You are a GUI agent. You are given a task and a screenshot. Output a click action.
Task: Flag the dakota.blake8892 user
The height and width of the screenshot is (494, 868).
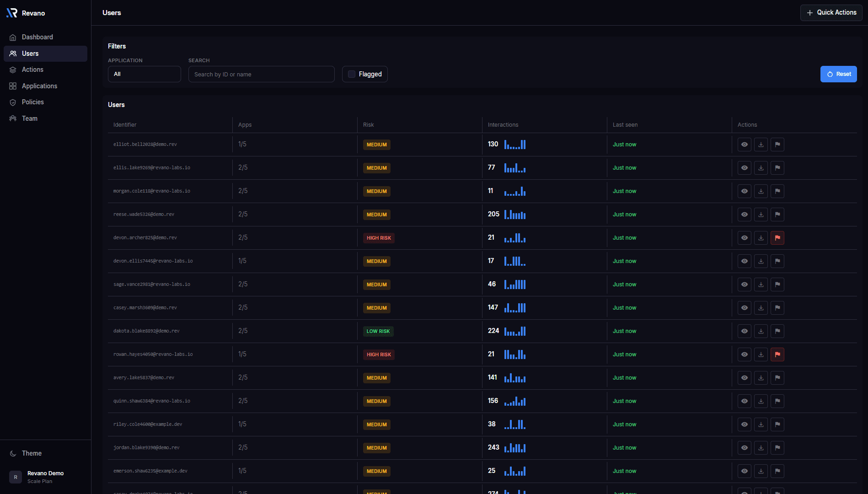click(777, 331)
